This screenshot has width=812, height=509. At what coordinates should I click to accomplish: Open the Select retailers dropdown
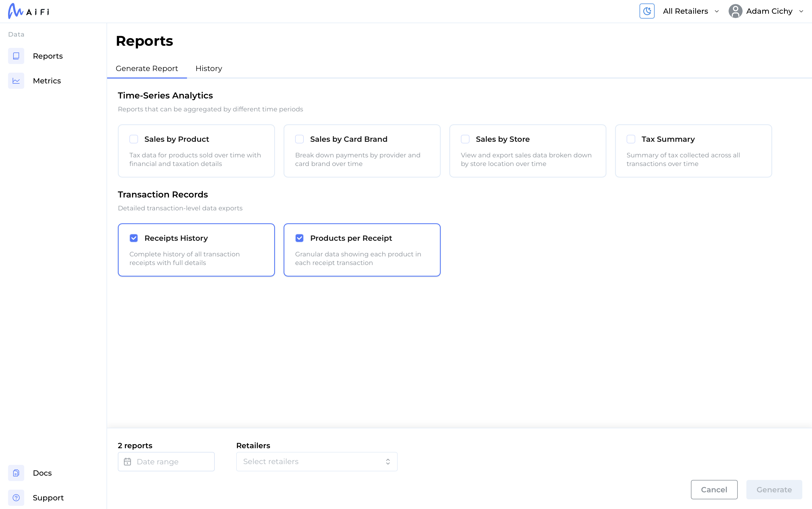(x=316, y=462)
